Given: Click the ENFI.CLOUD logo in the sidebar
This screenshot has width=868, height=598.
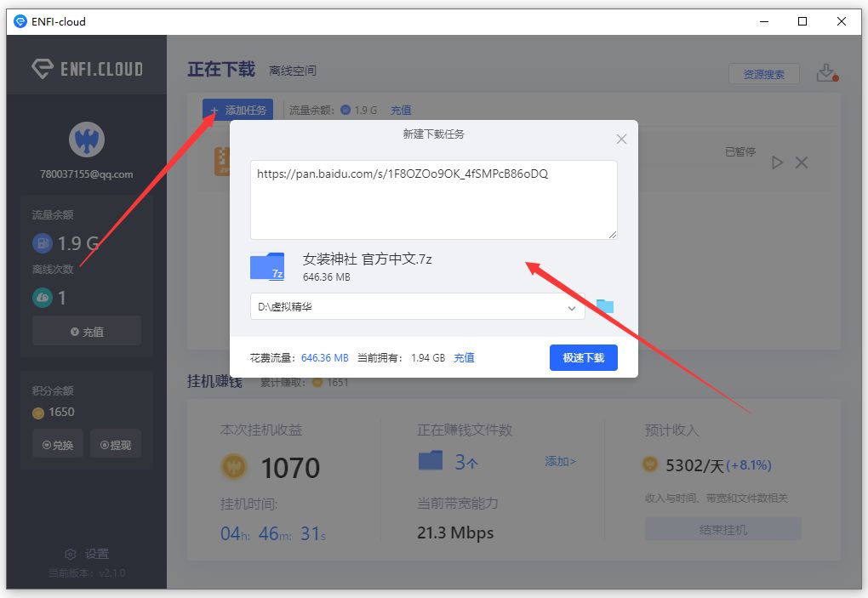Looking at the screenshot, I should pos(88,69).
